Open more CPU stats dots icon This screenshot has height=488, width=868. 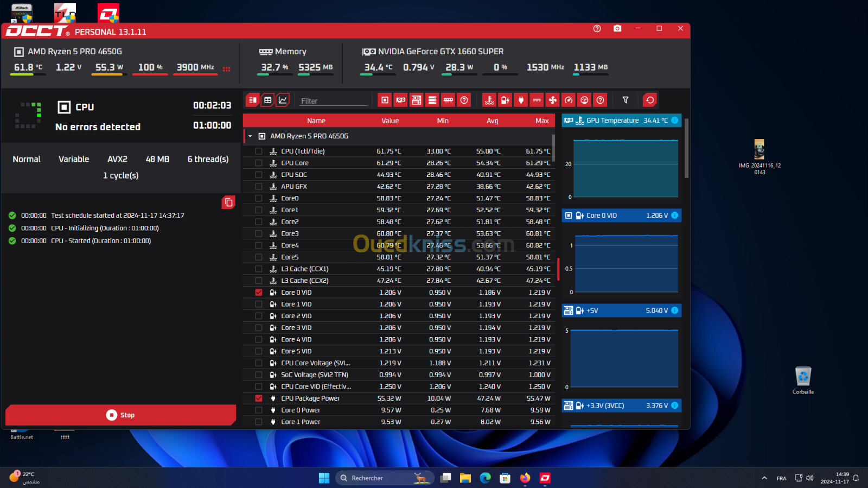click(x=227, y=69)
